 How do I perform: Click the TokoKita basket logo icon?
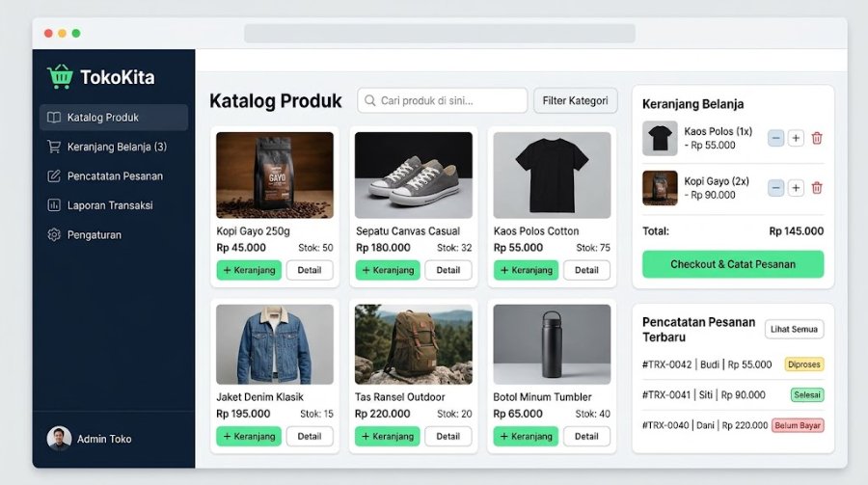61,76
